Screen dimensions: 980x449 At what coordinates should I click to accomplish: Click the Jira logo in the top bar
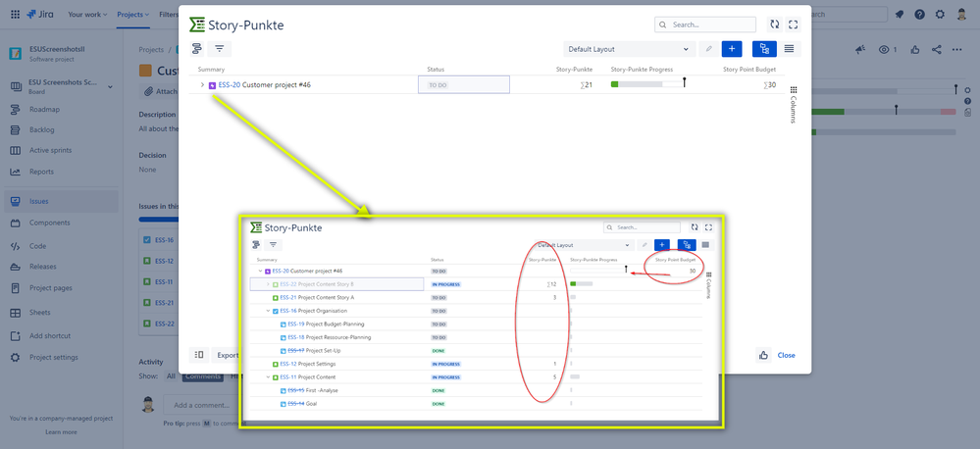coord(40,14)
